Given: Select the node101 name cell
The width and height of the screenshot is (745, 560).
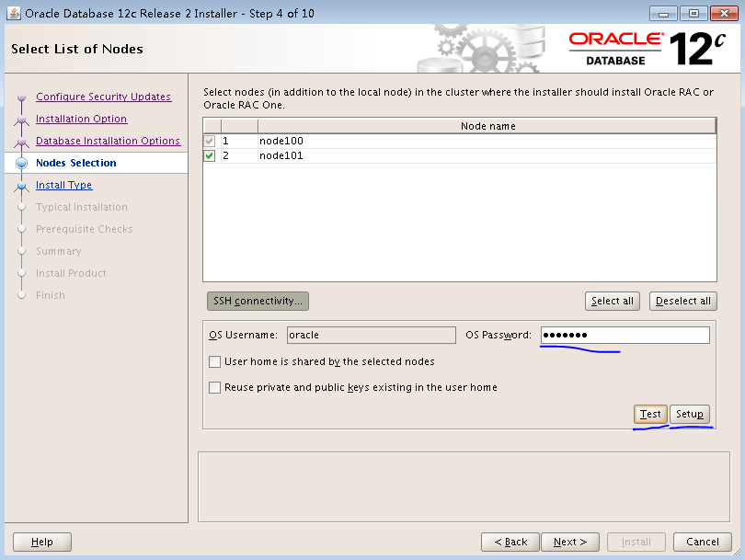Looking at the screenshot, I should (x=487, y=155).
